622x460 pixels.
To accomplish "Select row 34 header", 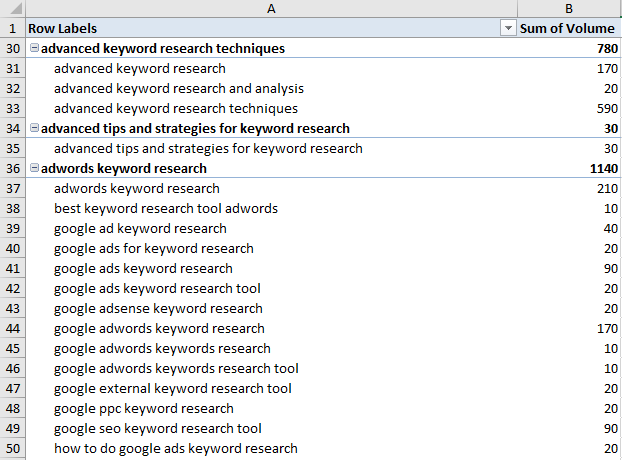I will 13,128.
